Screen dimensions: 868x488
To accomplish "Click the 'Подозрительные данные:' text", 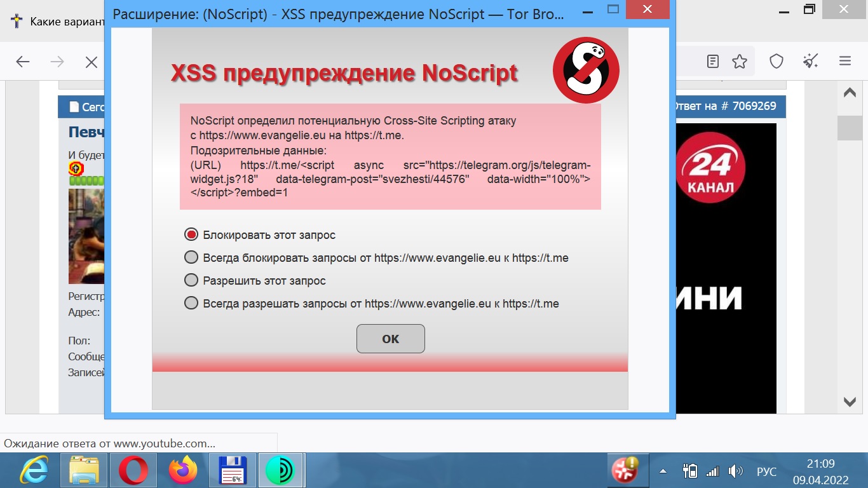I will [x=258, y=151].
